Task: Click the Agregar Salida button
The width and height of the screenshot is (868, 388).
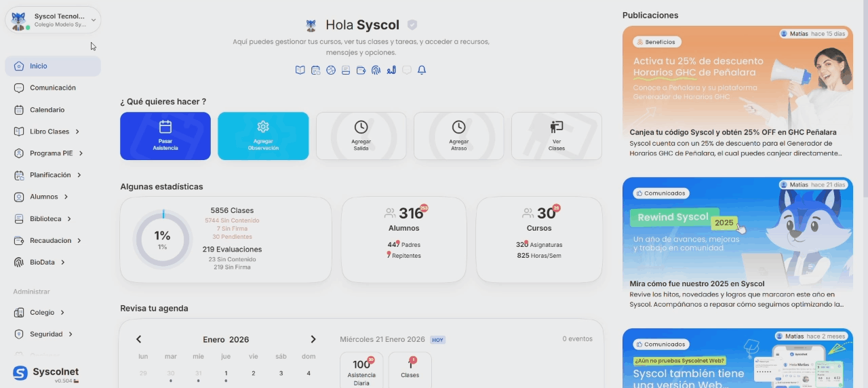Action: (361, 136)
